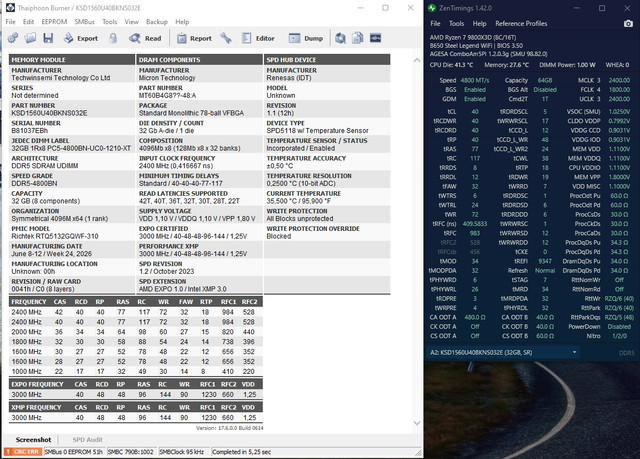Viewport: 640px width, 459px height.
Task: Switch to the SPD Audit tab
Action: point(87,439)
